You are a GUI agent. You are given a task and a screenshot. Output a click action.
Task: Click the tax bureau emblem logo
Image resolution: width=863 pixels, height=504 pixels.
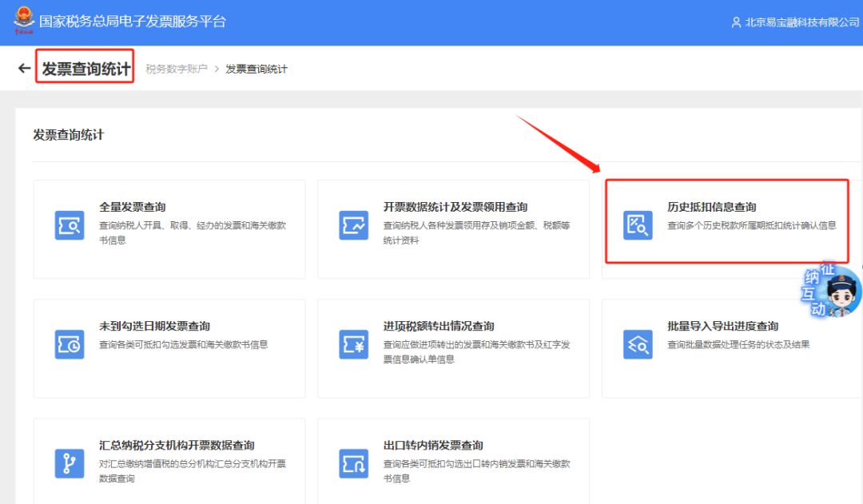(x=24, y=21)
